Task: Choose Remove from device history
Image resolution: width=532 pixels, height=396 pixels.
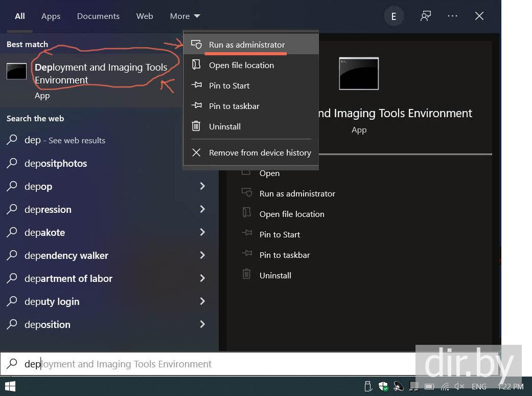Action: tap(260, 152)
